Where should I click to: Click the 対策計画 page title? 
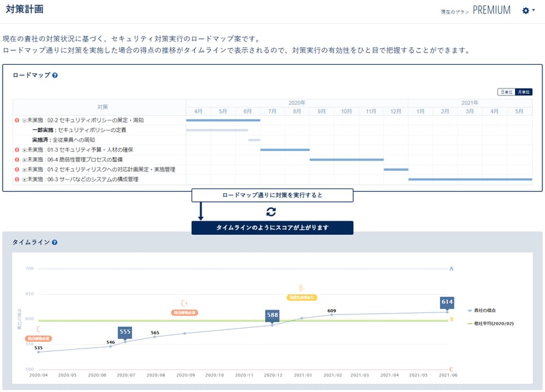tap(25, 10)
